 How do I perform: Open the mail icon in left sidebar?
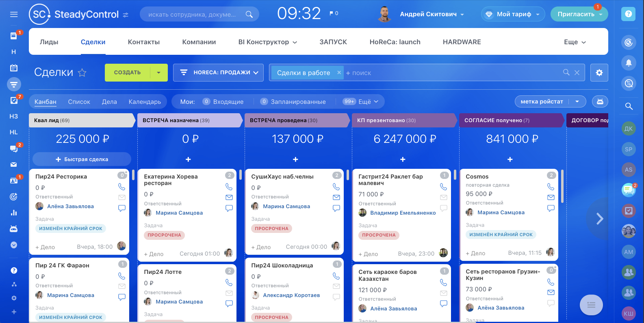[14, 165]
